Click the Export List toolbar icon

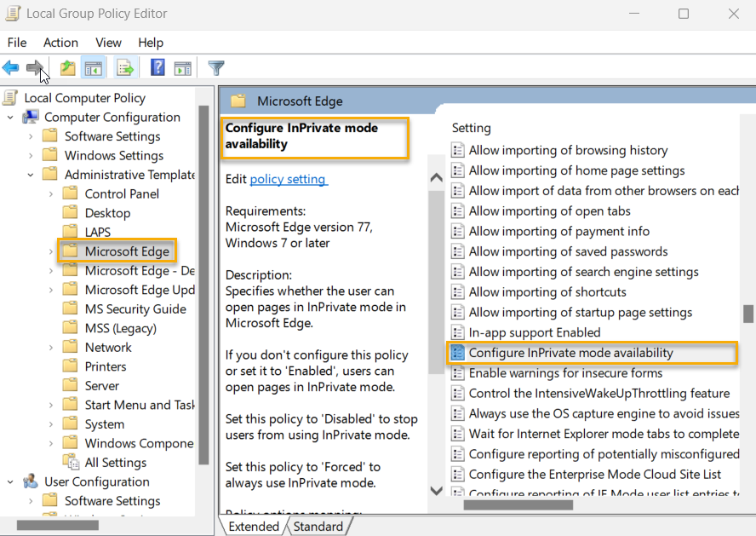tap(124, 67)
